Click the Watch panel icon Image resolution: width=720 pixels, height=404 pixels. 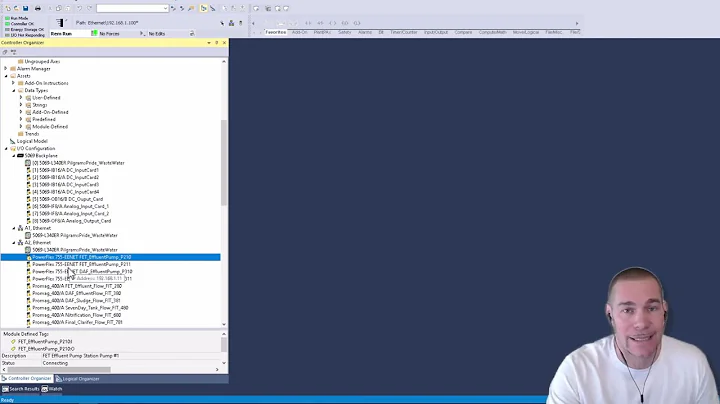pyautogui.click(x=45, y=389)
